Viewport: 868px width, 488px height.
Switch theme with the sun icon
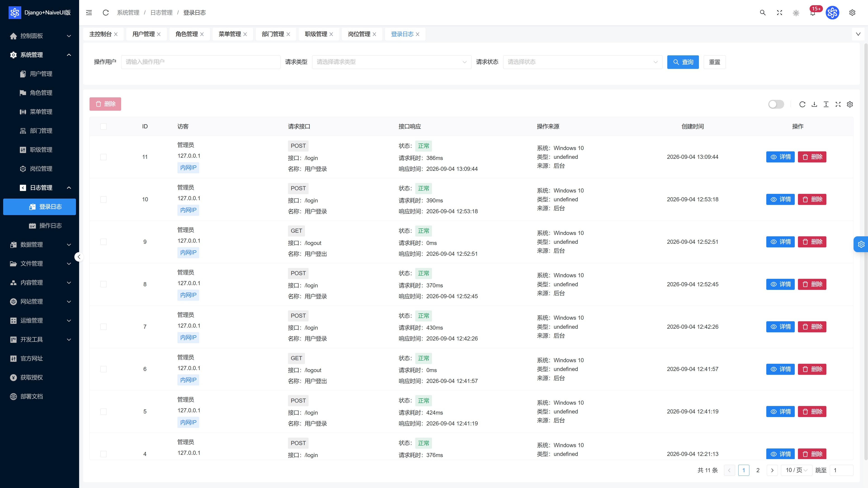[x=796, y=13]
